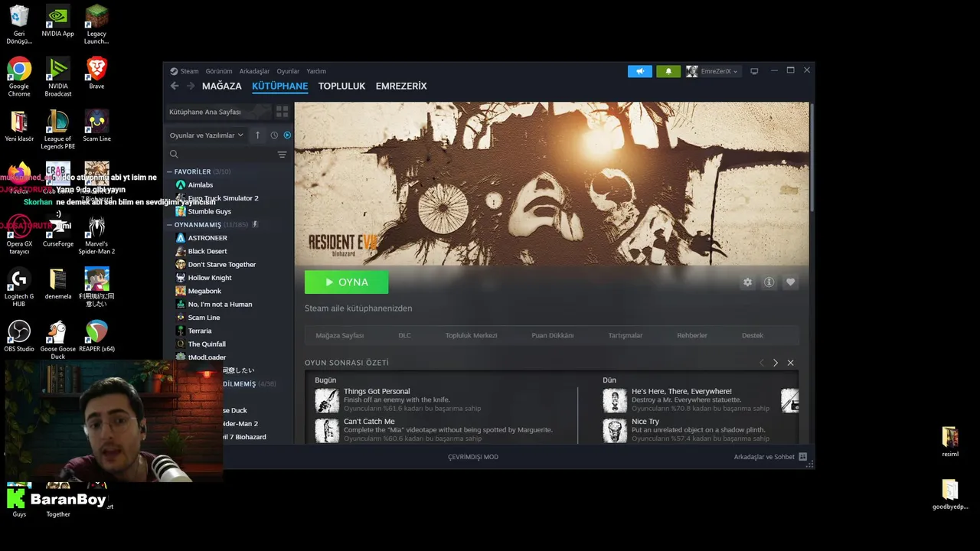Open the Puan Dükkânı link
Viewport: 980px width, 551px height.
coord(553,335)
